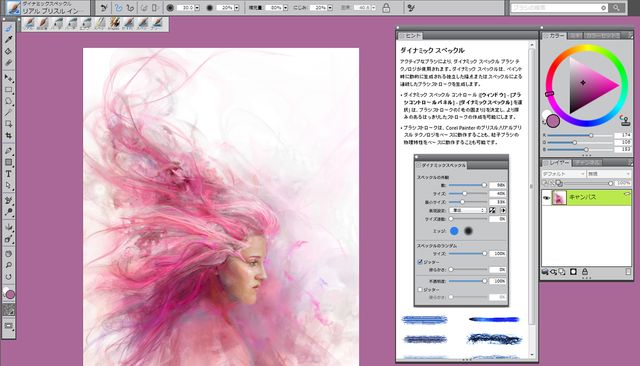Open the 無視 composite depth dropdown
The width and height of the screenshot is (640, 366).
click(609, 174)
